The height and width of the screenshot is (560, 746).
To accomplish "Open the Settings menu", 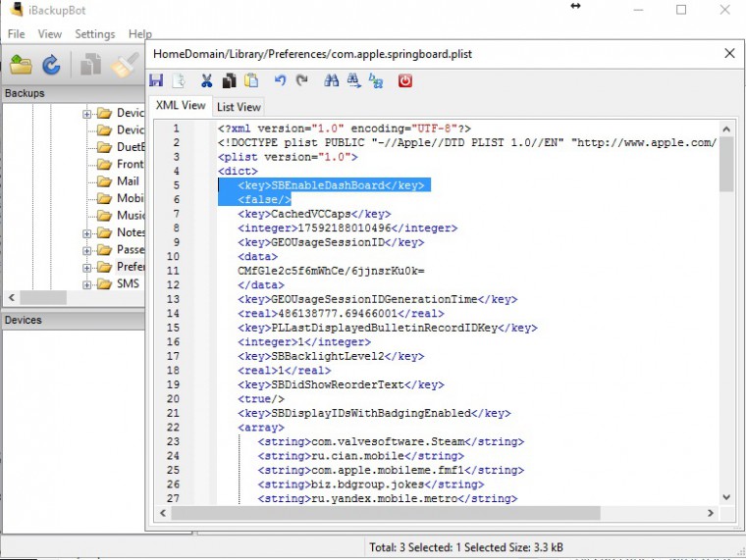I will click(x=95, y=34).
